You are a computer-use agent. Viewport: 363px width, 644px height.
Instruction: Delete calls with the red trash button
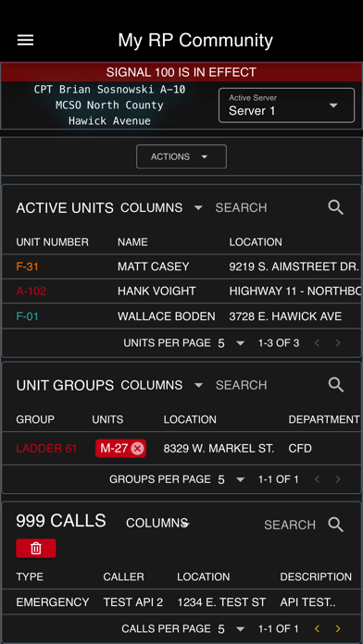click(x=36, y=549)
